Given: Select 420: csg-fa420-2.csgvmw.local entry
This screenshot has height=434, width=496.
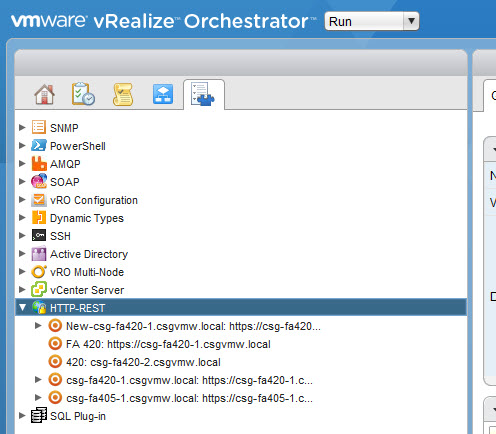Looking at the screenshot, I should click(143, 362).
